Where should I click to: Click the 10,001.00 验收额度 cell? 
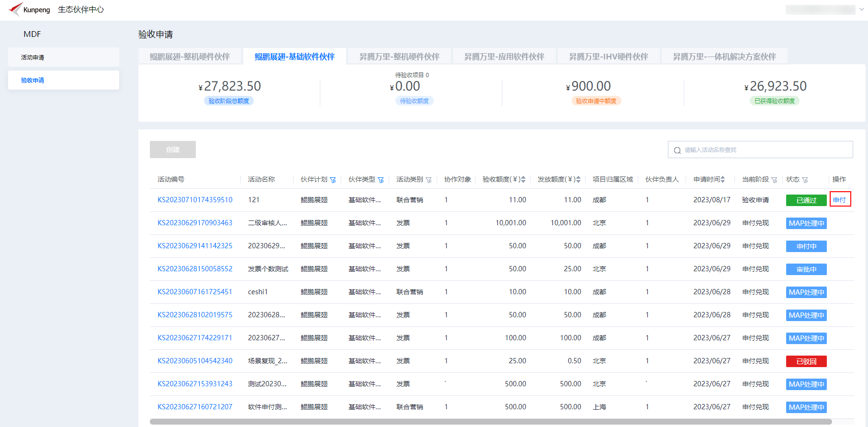click(x=511, y=223)
